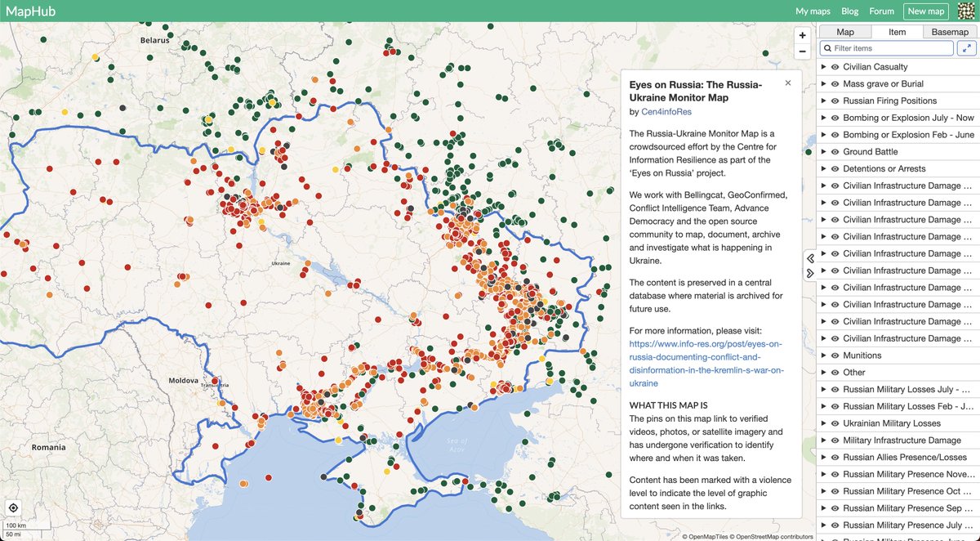Hide Russian Allies Presence/Losses eye icon

pyautogui.click(x=835, y=458)
